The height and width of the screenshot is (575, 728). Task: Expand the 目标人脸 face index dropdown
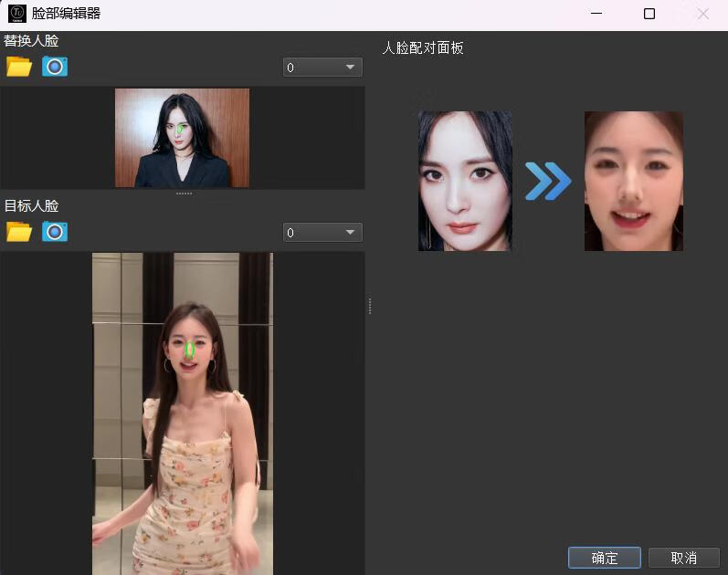[322, 233]
